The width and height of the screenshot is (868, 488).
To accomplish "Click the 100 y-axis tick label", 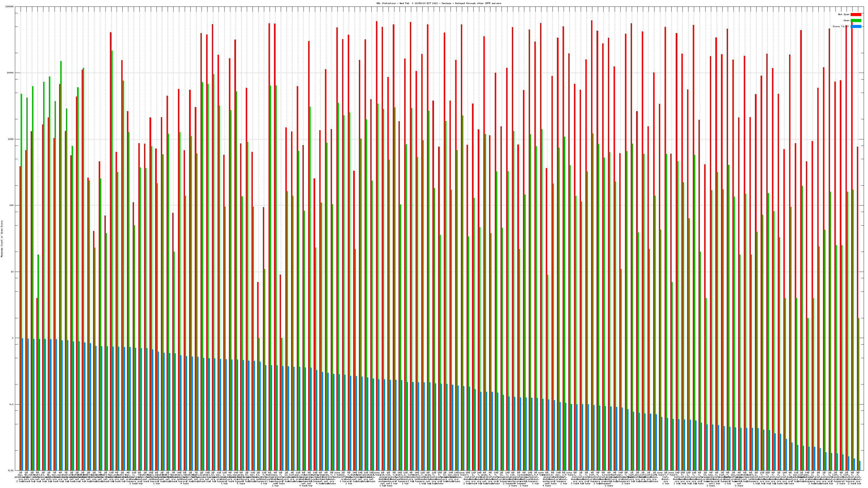I will [12, 206].
